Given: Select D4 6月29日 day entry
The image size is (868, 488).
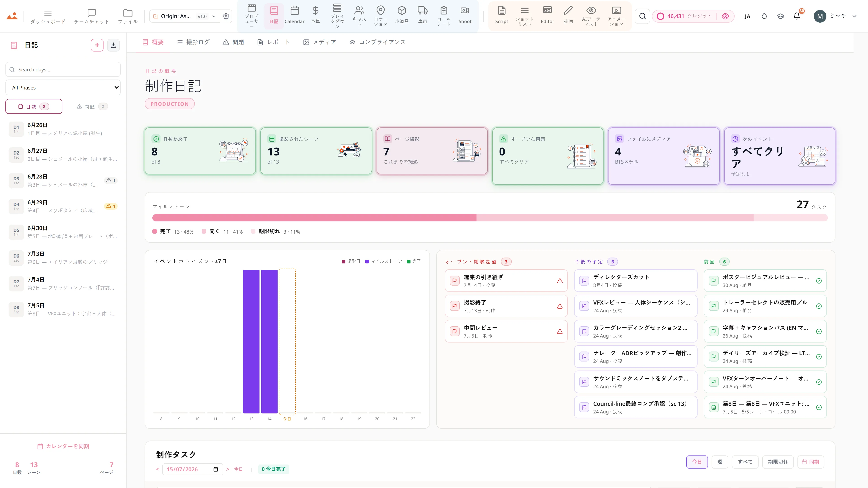Looking at the screenshot, I should 63,206.
